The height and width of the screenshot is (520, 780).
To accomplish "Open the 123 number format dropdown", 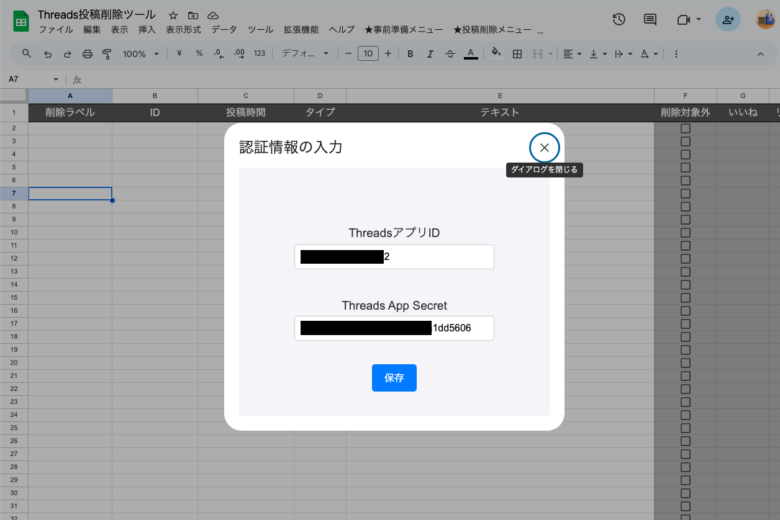I will 260,54.
